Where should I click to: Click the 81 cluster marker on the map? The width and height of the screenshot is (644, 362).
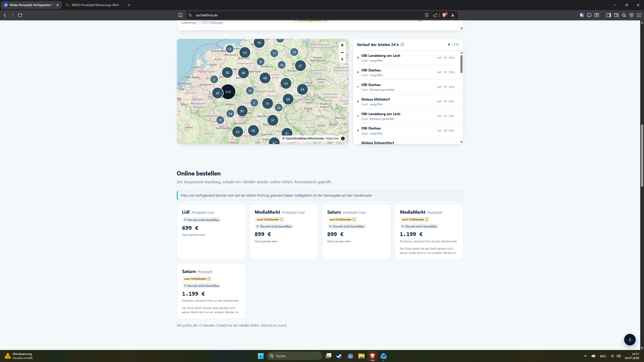242,111
